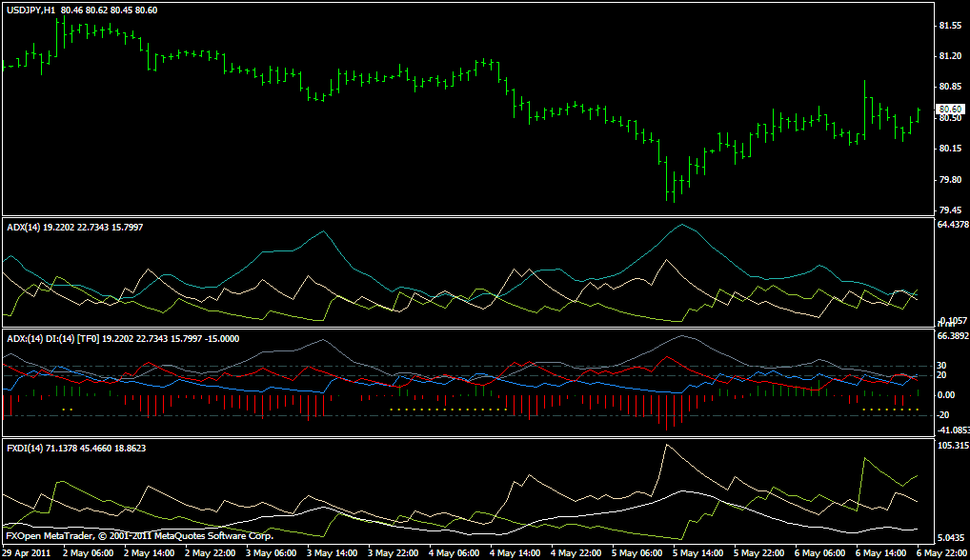Viewport: 970px width, 560px height.
Task: Click the -41.0853 scale minimum value
Action: [x=953, y=430]
